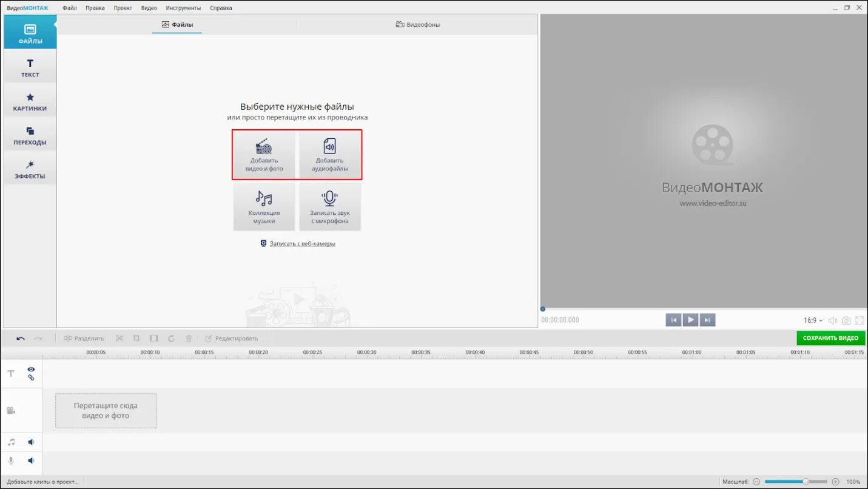Click the Сохранить видео button
This screenshot has width=868, height=489.
pos(830,338)
